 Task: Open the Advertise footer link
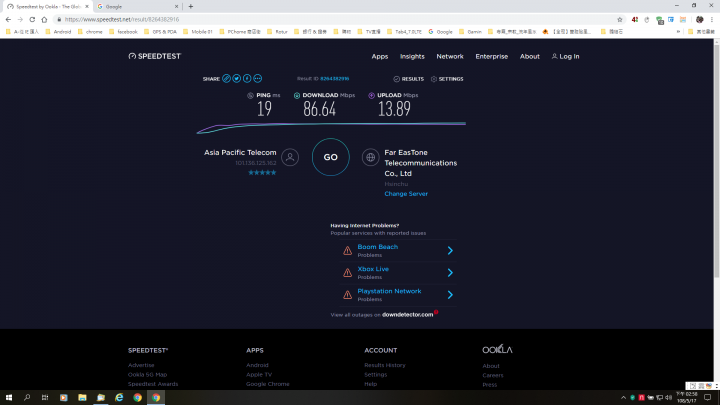click(141, 365)
